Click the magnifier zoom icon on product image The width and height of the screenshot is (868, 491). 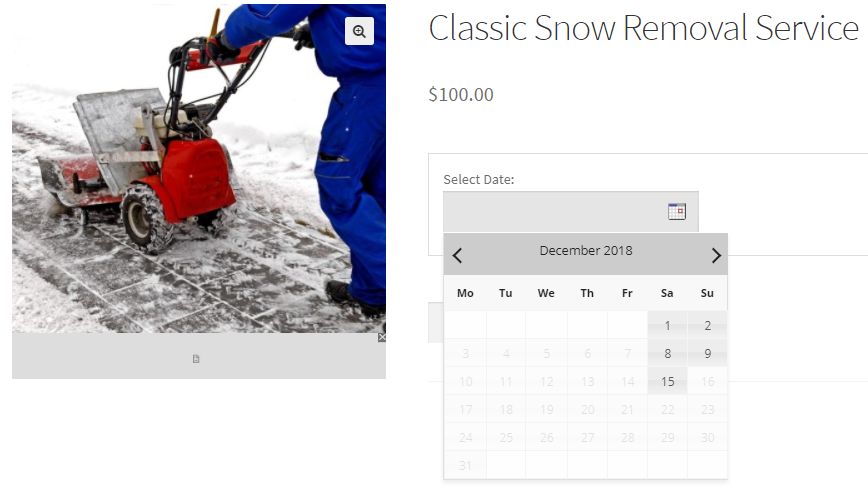[x=359, y=32]
